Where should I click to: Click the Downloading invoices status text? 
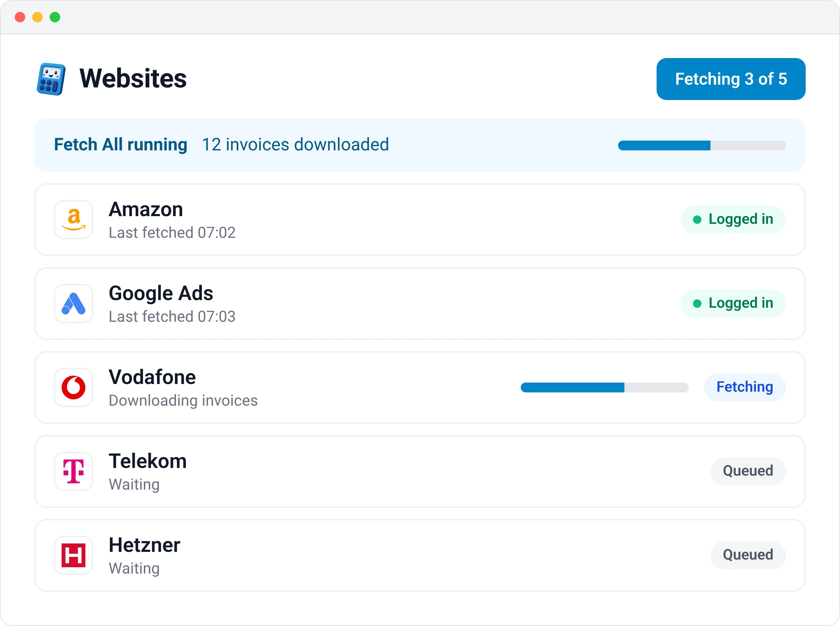[x=183, y=401]
